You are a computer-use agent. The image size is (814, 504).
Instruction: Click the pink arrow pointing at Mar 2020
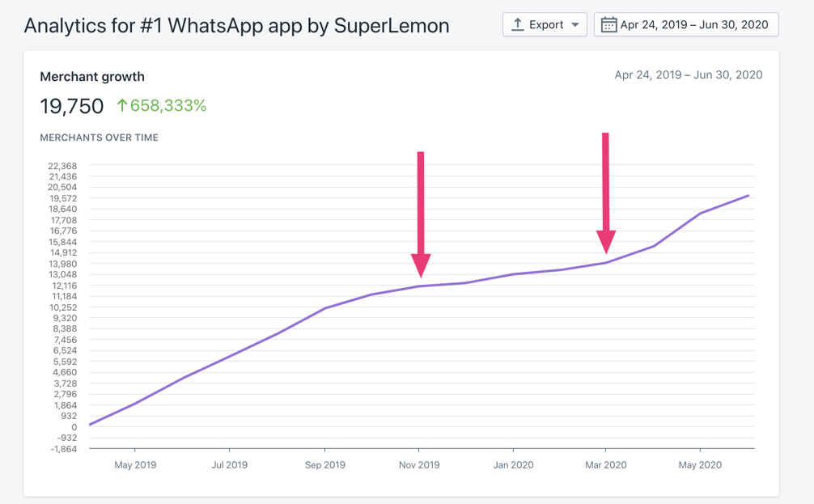pos(605,193)
